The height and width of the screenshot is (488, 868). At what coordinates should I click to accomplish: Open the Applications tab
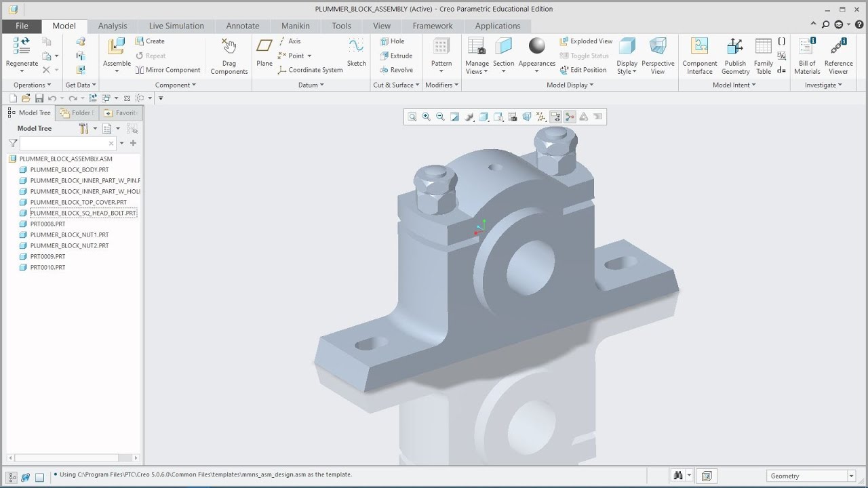pyautogui.click(x=498, y=26)
